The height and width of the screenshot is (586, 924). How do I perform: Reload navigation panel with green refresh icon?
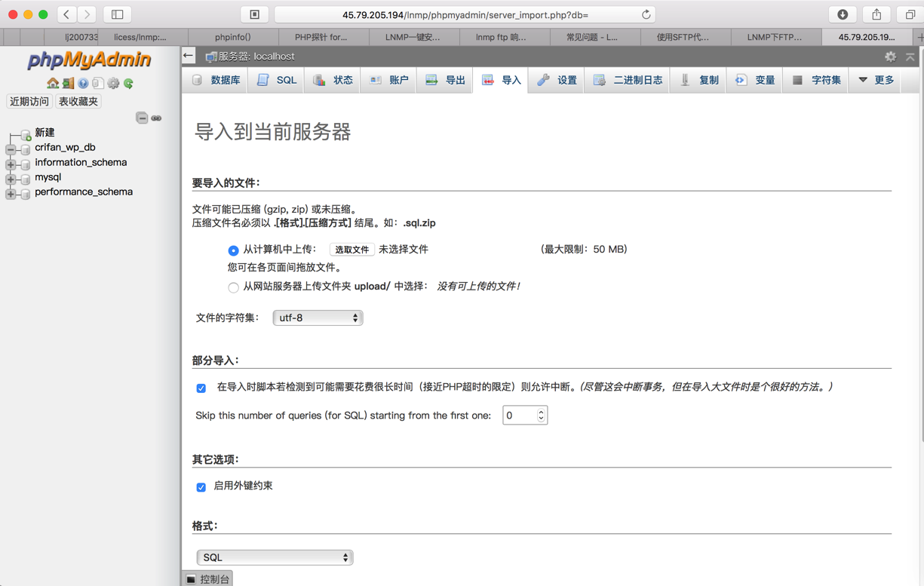(x=128, y=84)
